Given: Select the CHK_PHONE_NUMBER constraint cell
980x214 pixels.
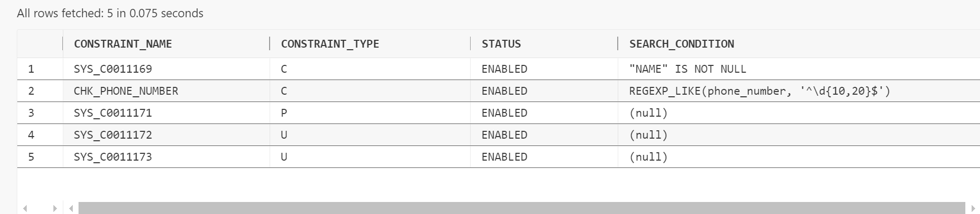Looking at the screenshot, I should 166,91.
